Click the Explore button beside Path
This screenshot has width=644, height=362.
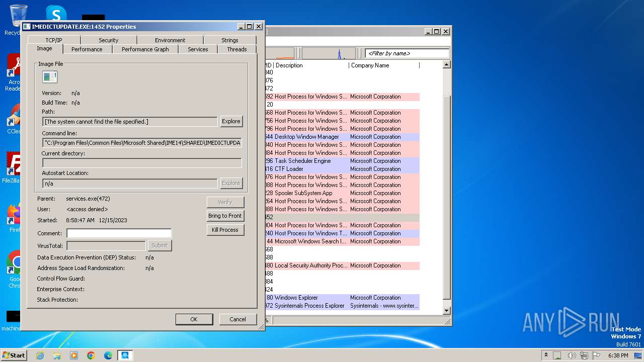click(x=231, y=121)
